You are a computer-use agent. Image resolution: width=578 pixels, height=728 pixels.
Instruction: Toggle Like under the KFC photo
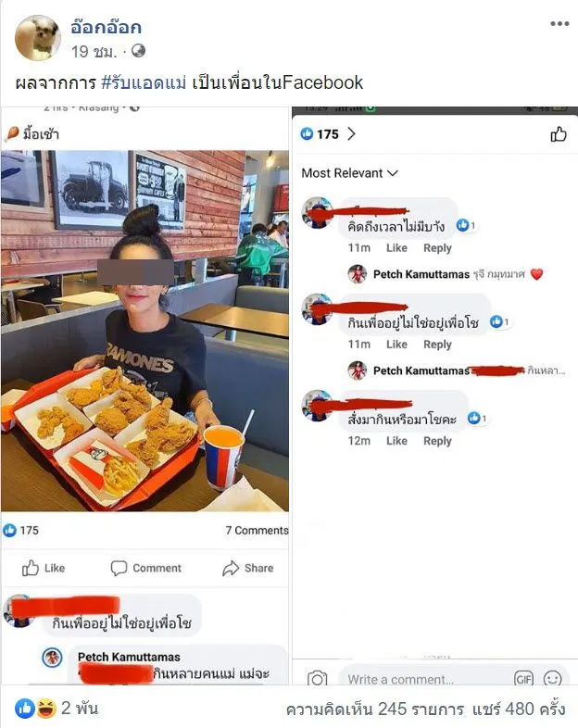pos(44,568)
